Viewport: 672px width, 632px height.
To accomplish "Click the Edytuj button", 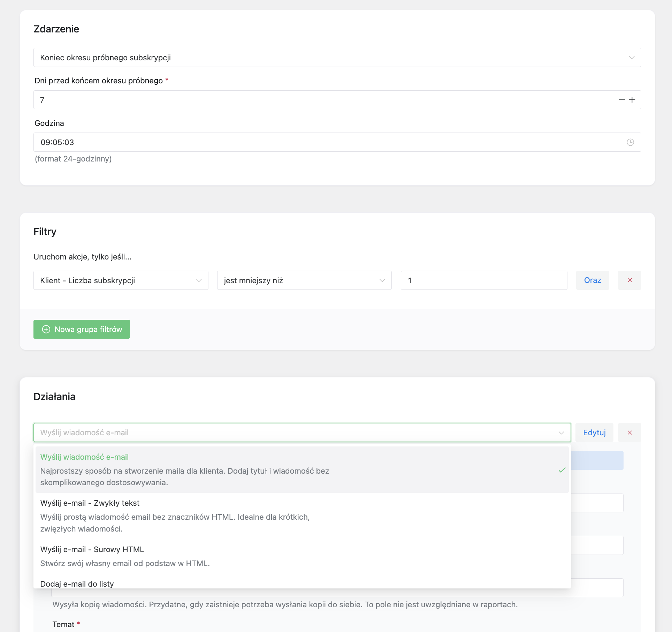I will (x=594, y=432).
